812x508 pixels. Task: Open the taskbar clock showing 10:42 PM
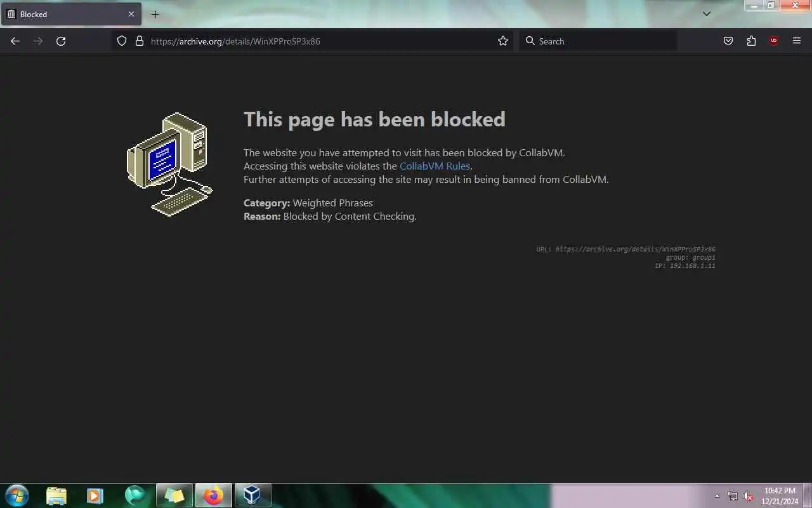click(780, 496)
